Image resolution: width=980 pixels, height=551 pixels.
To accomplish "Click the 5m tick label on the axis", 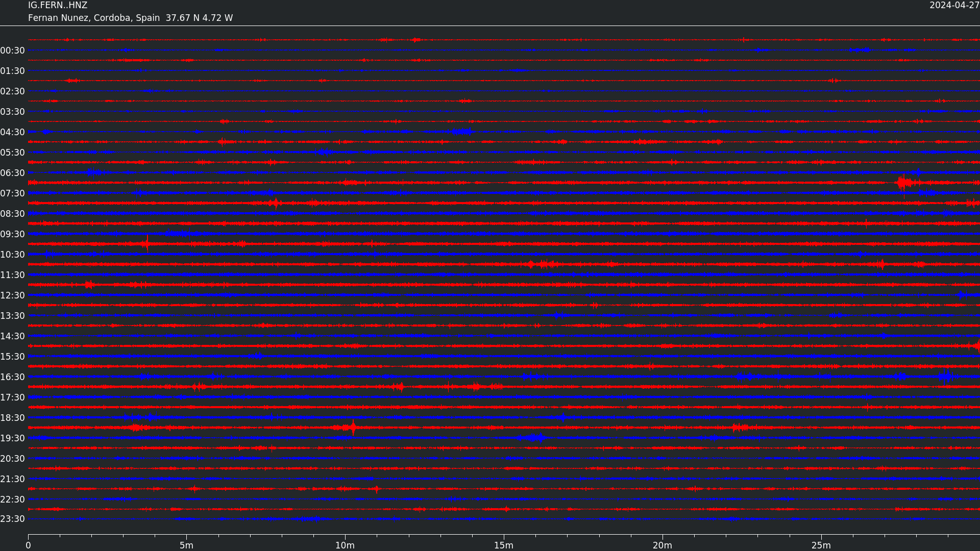I will tap(186, 545).
